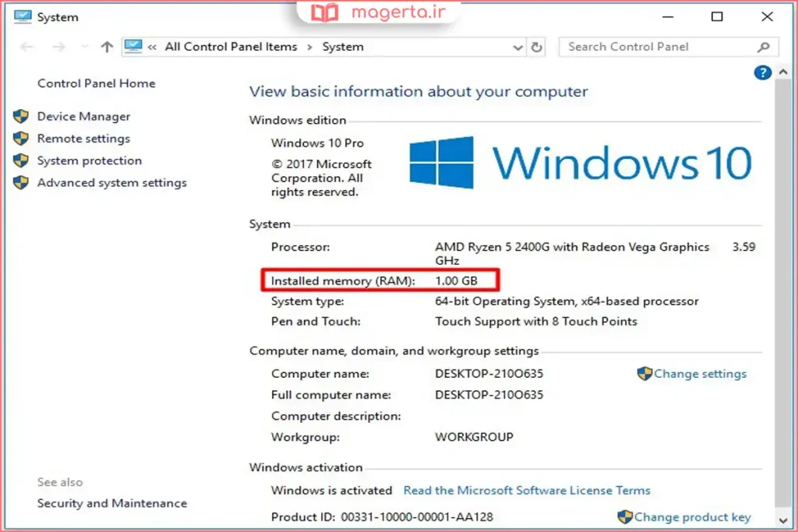Open System protection settings
Screen dimensions: 798x532
coord(90,160)
